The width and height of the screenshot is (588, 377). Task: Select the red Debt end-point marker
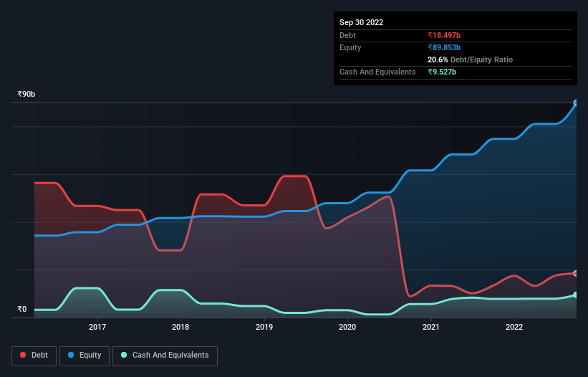(576, 273)
